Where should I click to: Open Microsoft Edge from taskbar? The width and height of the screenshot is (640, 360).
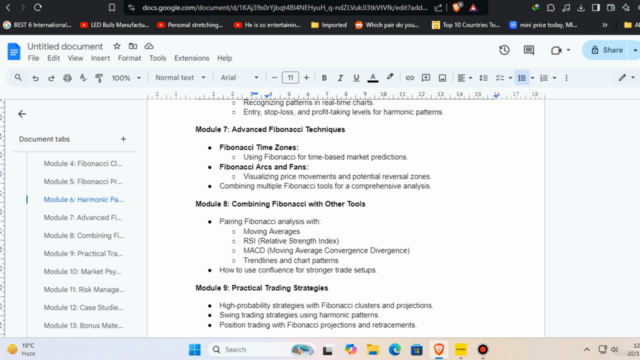395,349
